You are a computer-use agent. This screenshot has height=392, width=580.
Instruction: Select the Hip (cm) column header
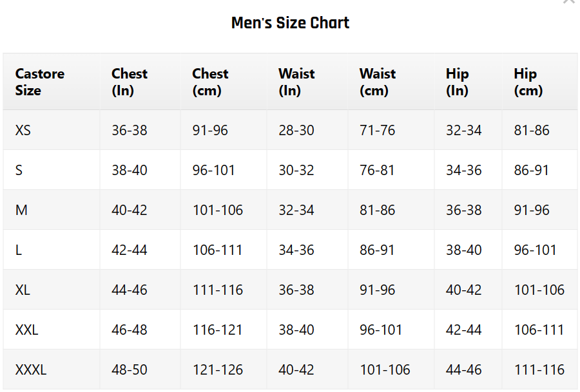[x=528, y=82]
